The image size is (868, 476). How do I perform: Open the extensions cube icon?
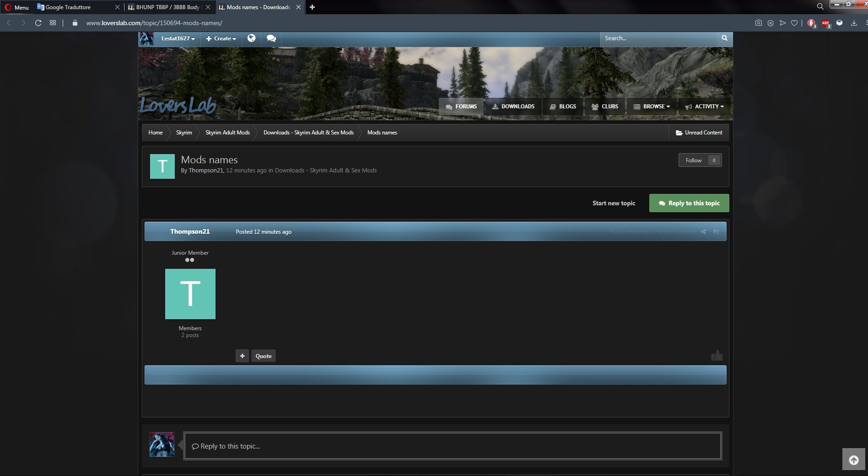click(839, 23)
